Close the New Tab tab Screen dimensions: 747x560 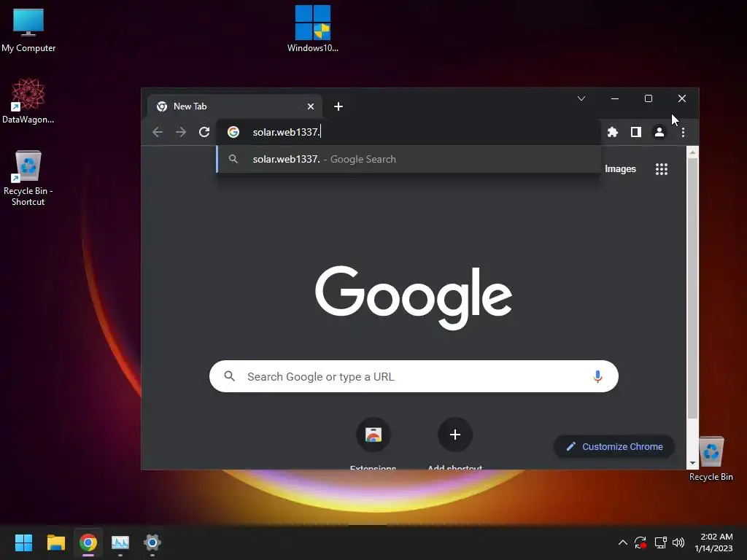311,106
